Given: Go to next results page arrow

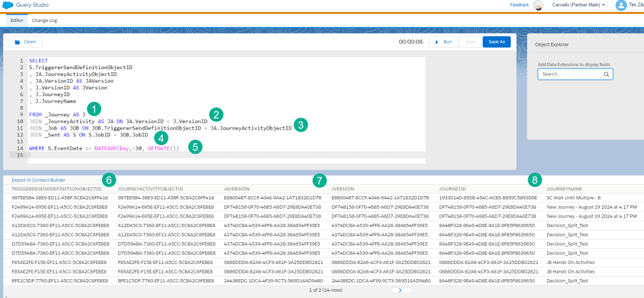Looking at the screenshot, I should click(400, 290).
